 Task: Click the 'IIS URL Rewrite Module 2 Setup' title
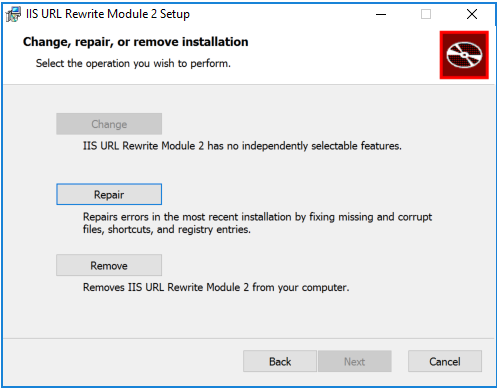point(108,14)
